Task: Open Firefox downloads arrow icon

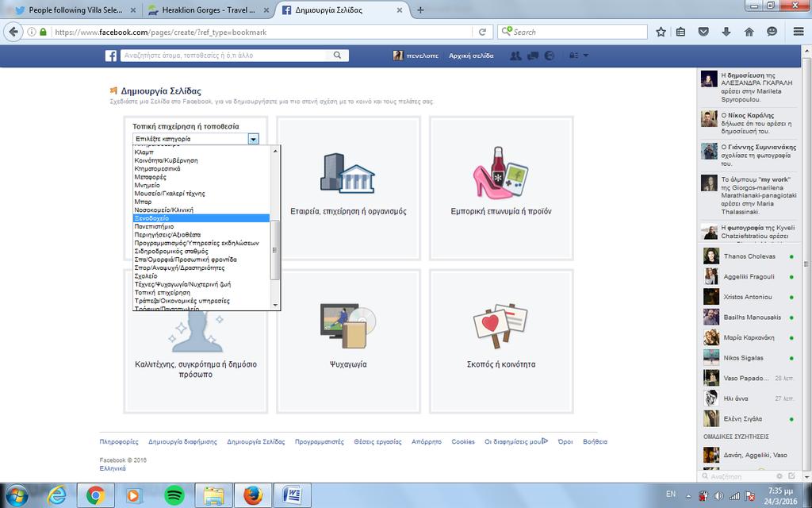Action: pos(726,32)
